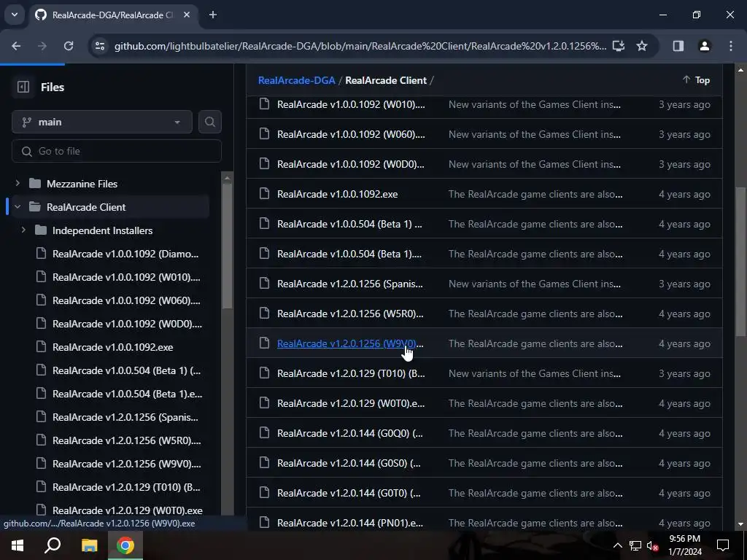Open the notification center icon
The image size is (747, 560).
point(723,545)
